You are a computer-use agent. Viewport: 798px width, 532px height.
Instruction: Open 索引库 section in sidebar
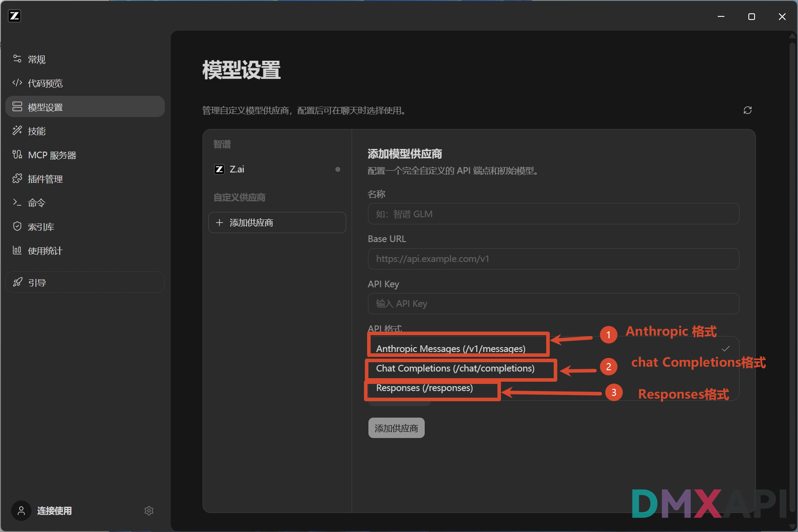pyautogui.click(x=85, y=227)
